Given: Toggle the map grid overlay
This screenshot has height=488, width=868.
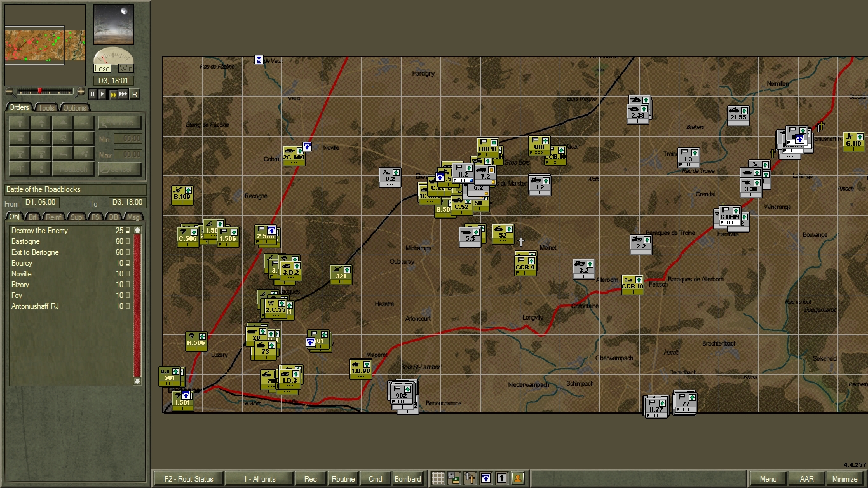Looking at the screenshot, I should (x=438, y=478).
